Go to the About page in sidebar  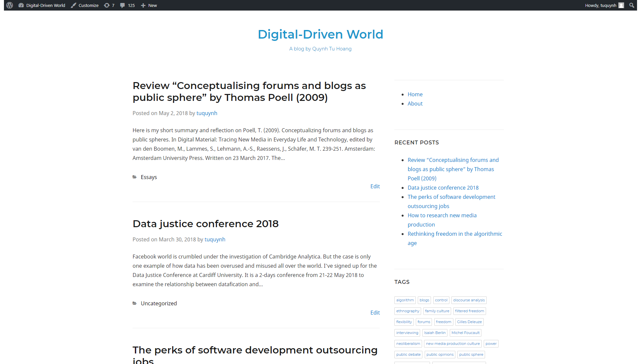pos(415,104)
